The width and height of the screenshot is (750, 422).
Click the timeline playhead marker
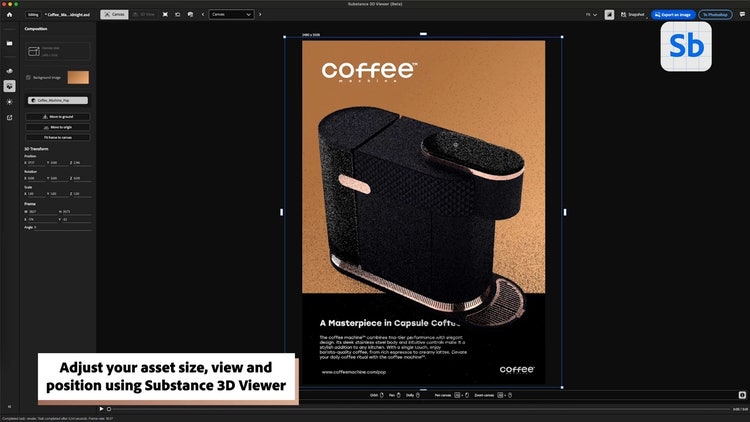(x=109, y=409)
